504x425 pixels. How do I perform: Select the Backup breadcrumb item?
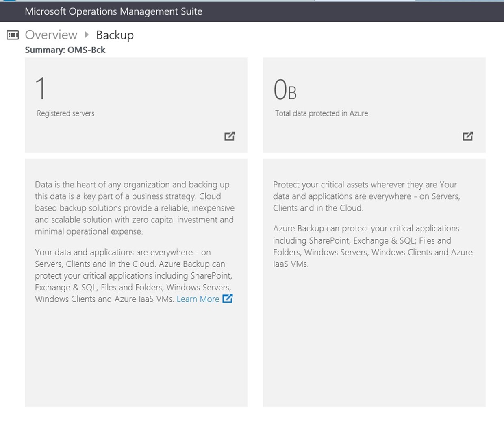pos(115,35)
